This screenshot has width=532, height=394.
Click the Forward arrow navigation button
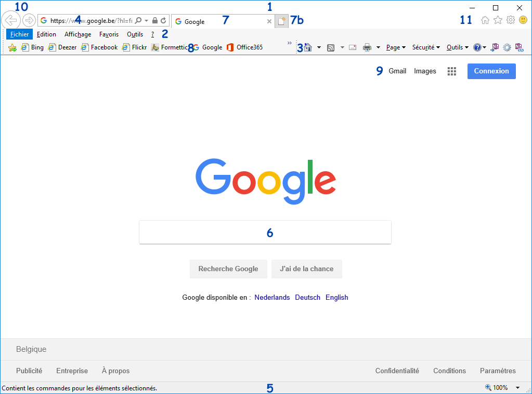click(x=29, y=20)
